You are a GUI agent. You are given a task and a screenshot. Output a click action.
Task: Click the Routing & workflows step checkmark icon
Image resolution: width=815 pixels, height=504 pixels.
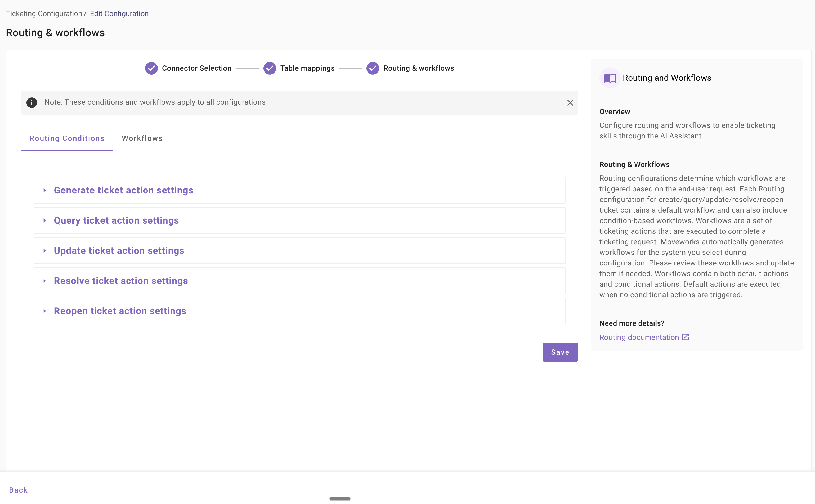(373, 68)
